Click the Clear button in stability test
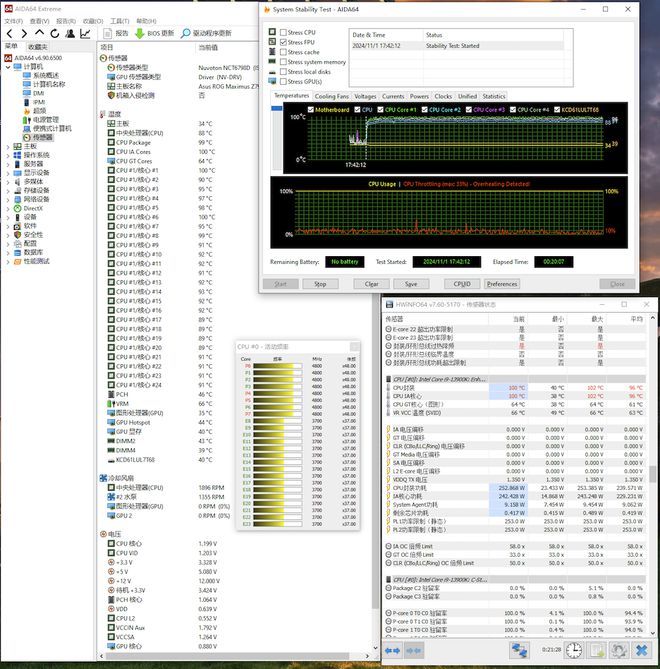The image size is (660, 669). (x=372, y=284)
